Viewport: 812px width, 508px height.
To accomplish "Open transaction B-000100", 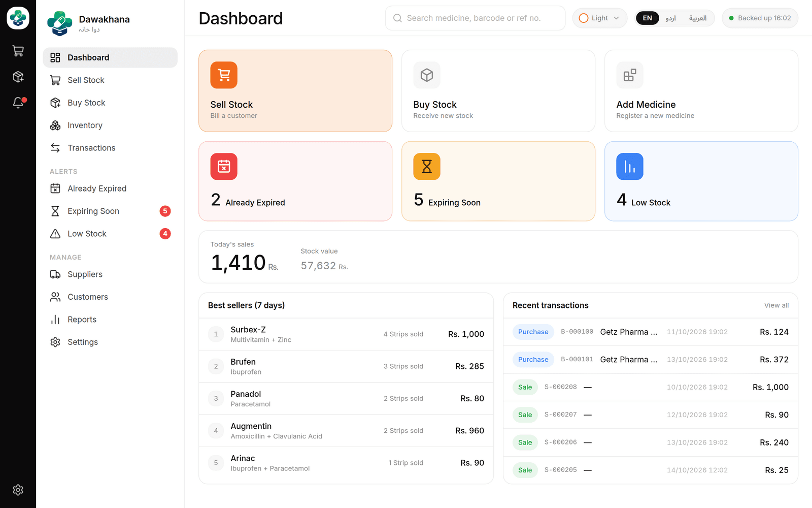I will (651, 332).
